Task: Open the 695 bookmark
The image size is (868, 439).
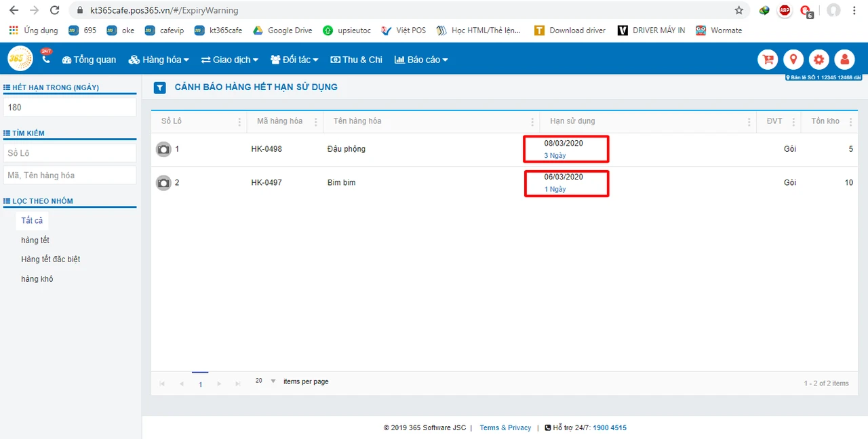Action: [83, 30]
